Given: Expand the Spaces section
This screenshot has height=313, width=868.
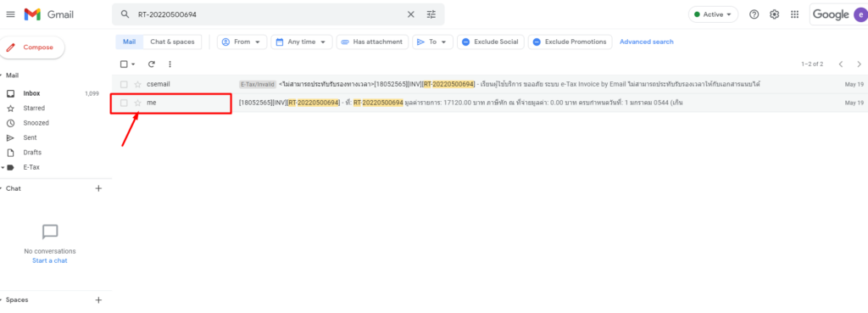Looking at the screenshot, I should click(x=2, y=299).
